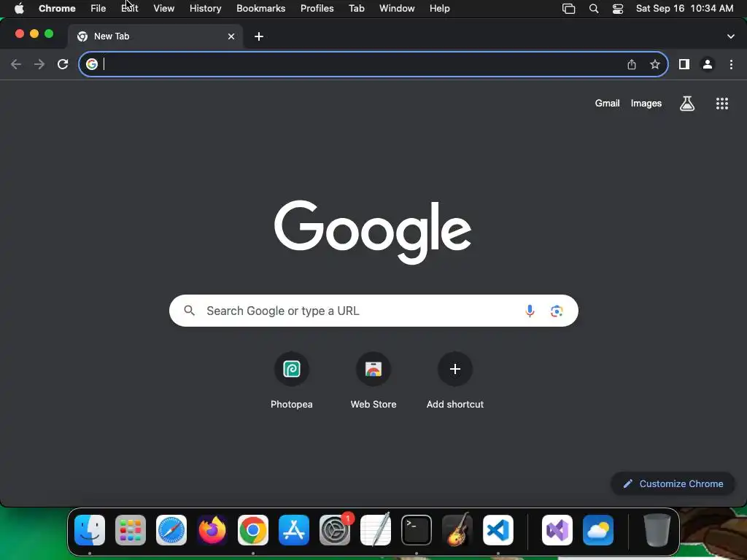Open the Bookmarks menu
Image resolution: width=747 pixels, height=560 pixels.
261,9
